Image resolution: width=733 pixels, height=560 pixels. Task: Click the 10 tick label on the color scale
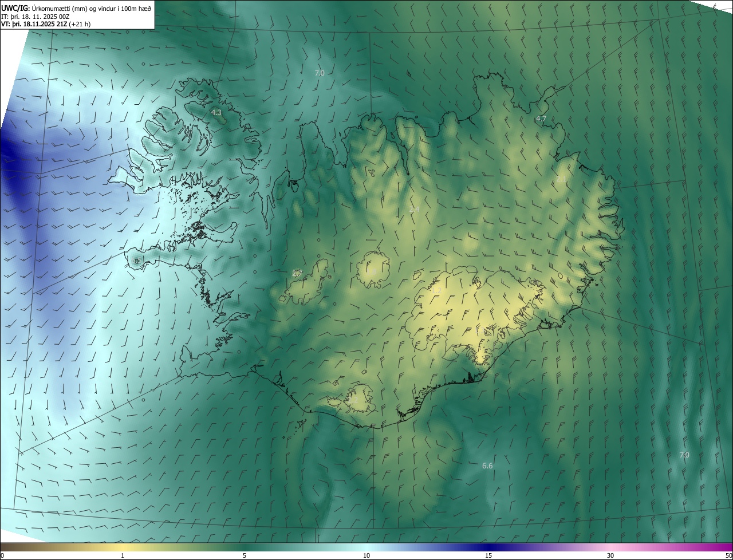[x=366, y=555]
